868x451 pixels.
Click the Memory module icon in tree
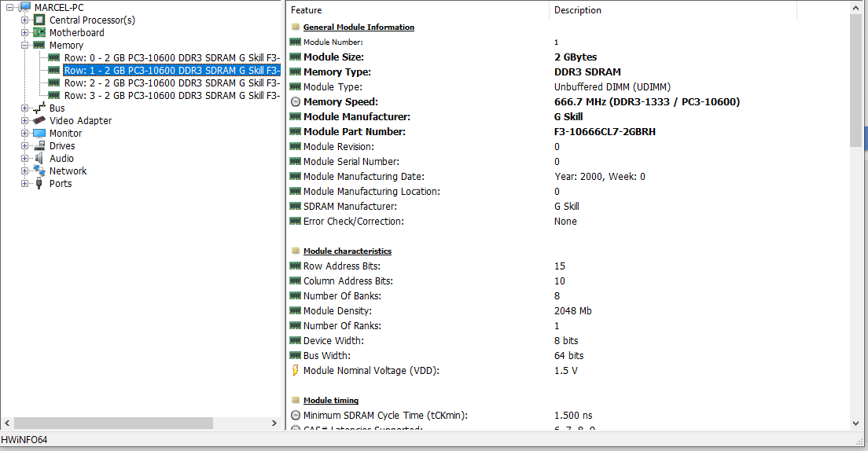coord(39,45)
